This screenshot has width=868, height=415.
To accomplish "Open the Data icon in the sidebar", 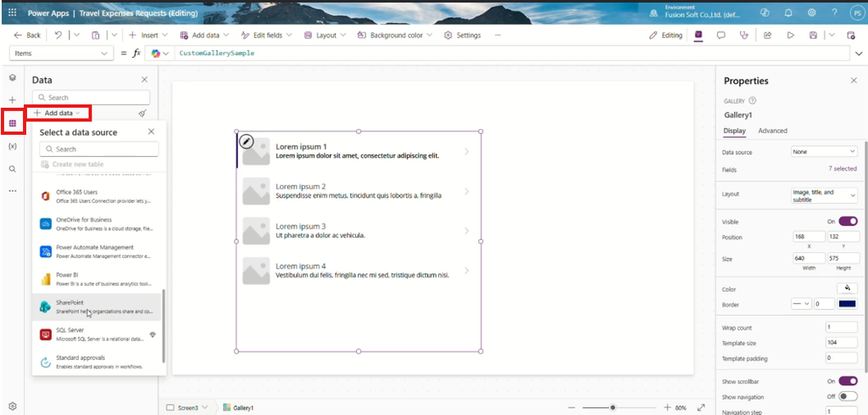I will pyautogui.click(x=13, y=123).
